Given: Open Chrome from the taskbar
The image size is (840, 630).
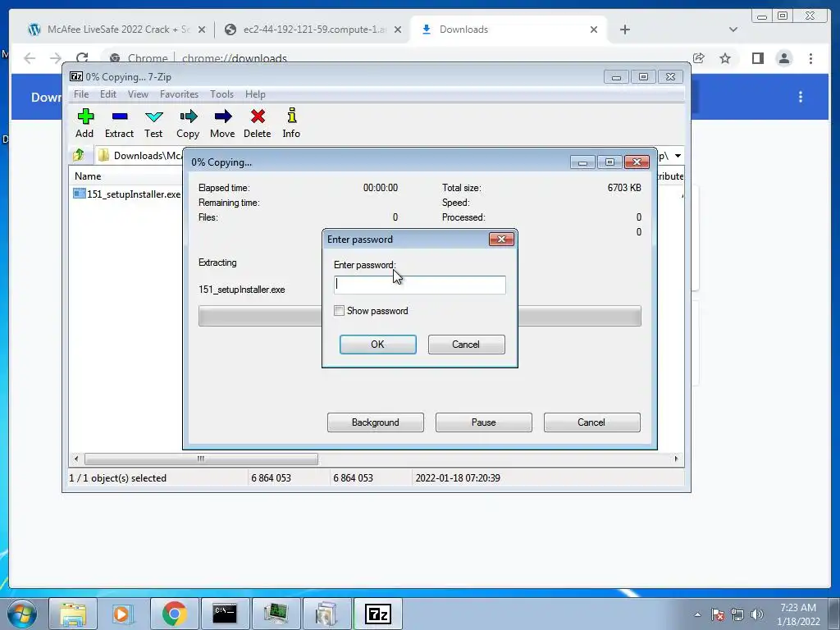Looking at the screenshot, I should coord(174,614).
